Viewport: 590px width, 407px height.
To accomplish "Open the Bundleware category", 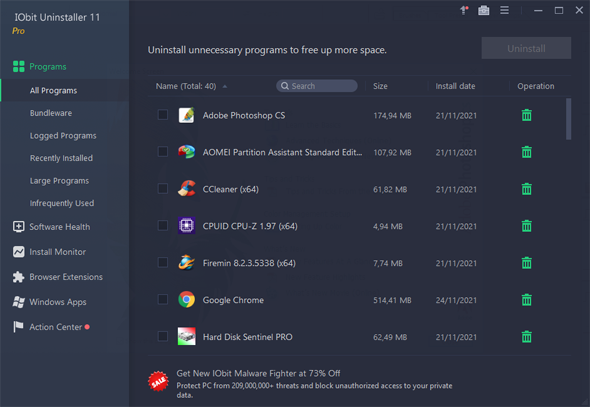I will point(51,113).
